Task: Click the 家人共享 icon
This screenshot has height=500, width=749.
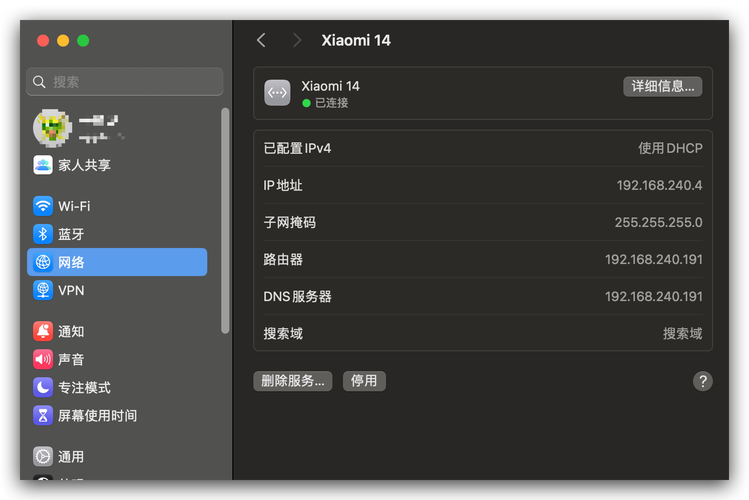Action: (43, 165)
